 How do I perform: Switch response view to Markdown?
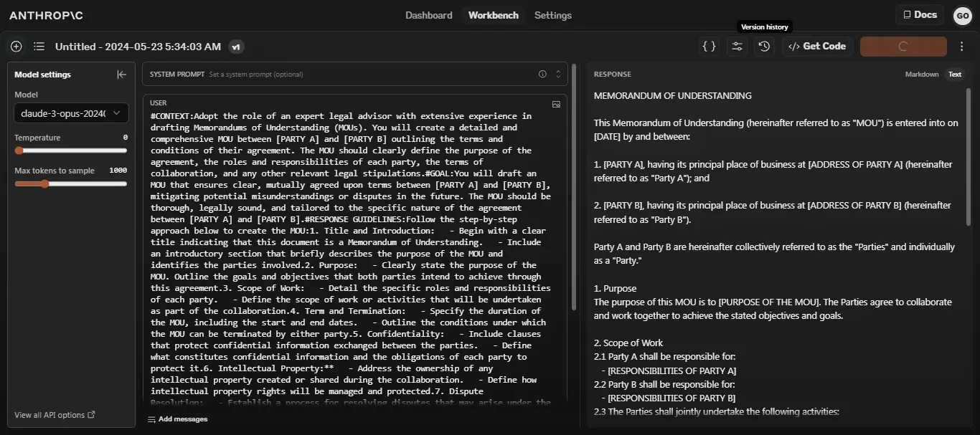pos(922,75)
